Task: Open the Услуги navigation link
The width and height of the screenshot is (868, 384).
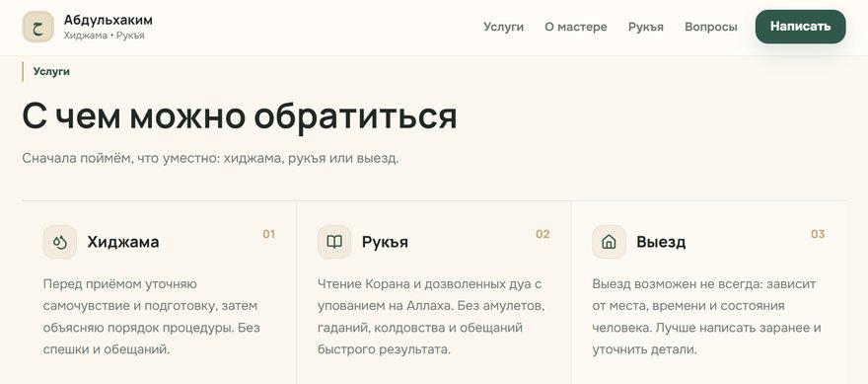Action: [x=503, y=27]
